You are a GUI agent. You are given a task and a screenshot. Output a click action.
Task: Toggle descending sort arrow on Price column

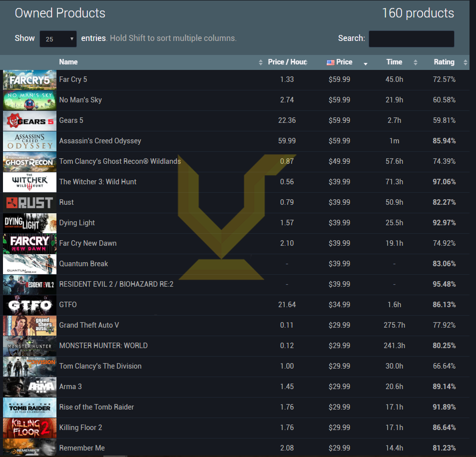pyautogui.click(x=366, y=63)
